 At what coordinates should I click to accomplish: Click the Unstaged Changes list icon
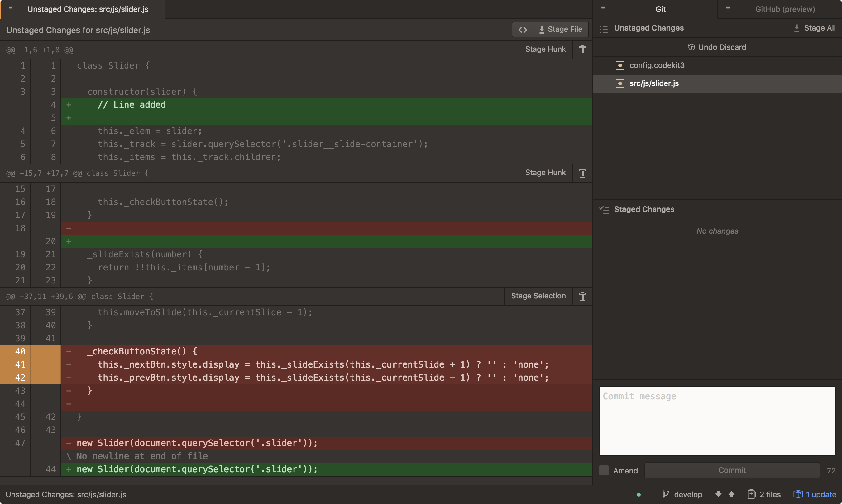(604, 29)
